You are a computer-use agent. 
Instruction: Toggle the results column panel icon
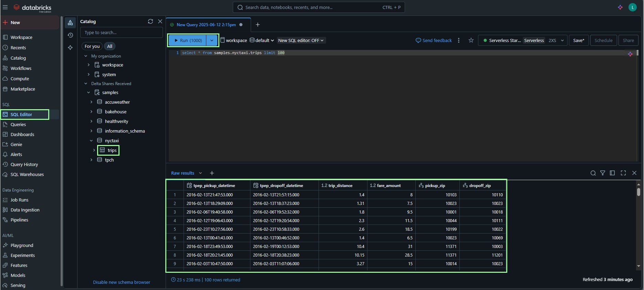coord(612,173)
